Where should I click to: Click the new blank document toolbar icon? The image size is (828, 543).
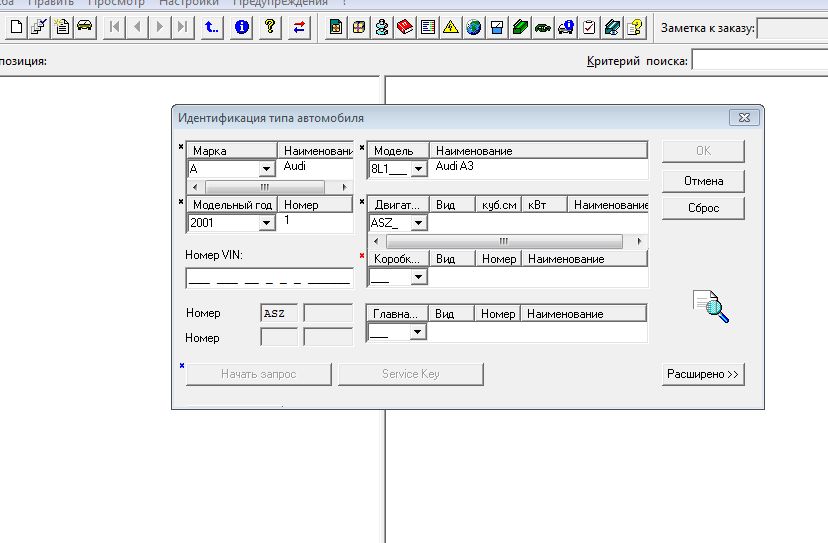point(15,27)
